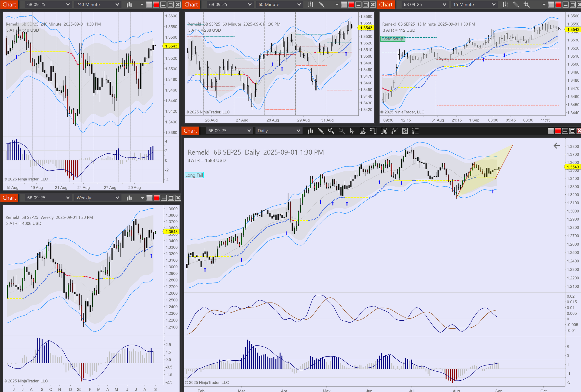The image size is (581, 392).
Task: Click gray link box in Daily chart titlebar
Action: click(551, 131)
